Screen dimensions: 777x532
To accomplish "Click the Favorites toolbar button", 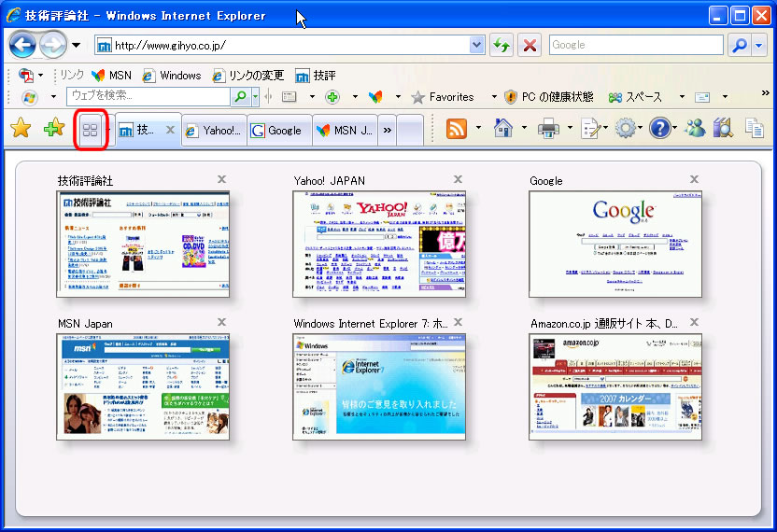I will coord(443,97).
